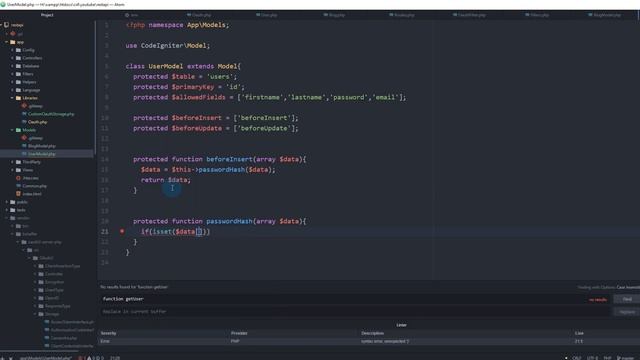Image resolution: width=640 pixels, height=360 pixels.
Task: Switch to the User.php editor tab
Action: [267, 15]
